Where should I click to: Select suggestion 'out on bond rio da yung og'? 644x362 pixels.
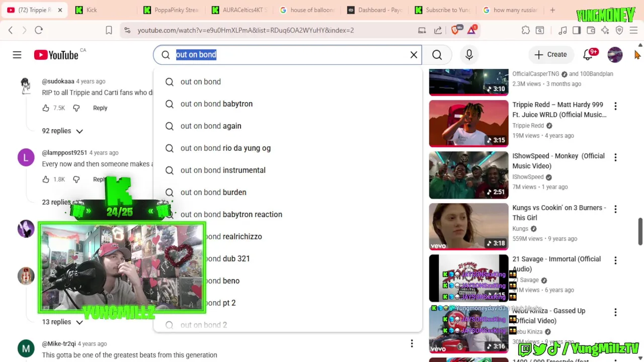[288, 148]
